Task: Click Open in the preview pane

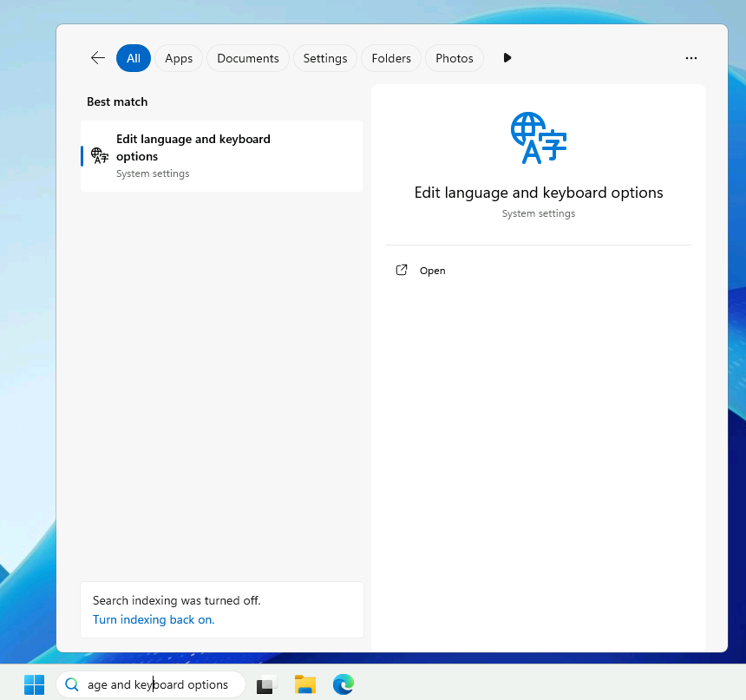Action: point(432,271)
